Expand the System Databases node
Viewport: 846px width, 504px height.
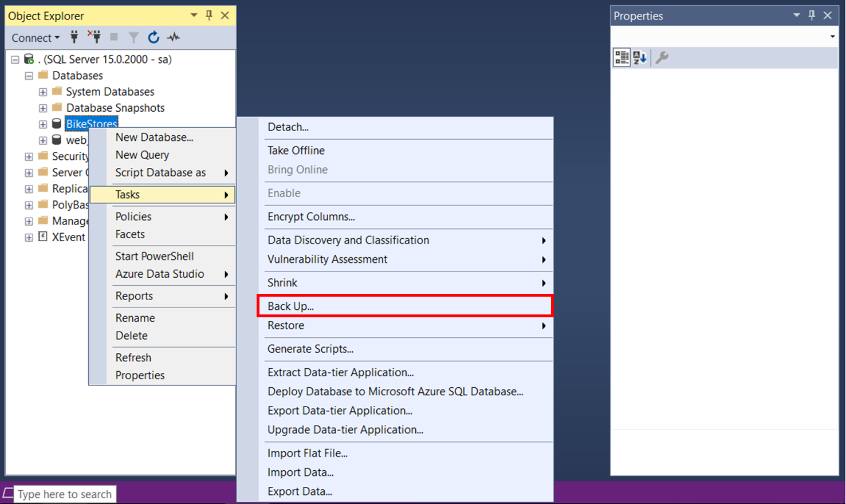43,92
